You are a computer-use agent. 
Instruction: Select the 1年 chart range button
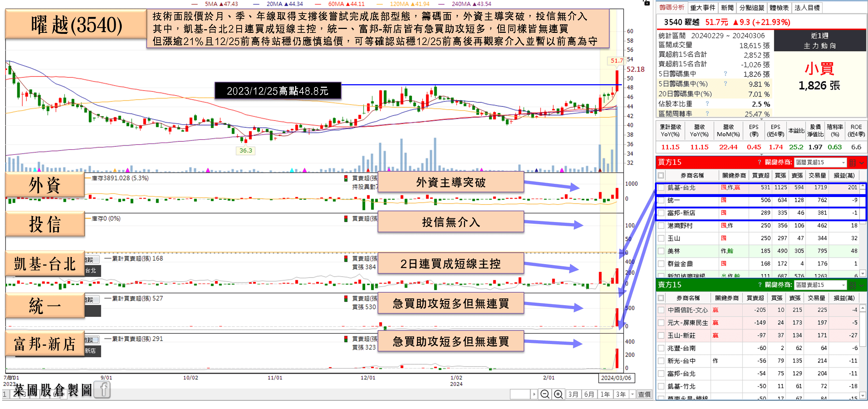click(605, 394)
